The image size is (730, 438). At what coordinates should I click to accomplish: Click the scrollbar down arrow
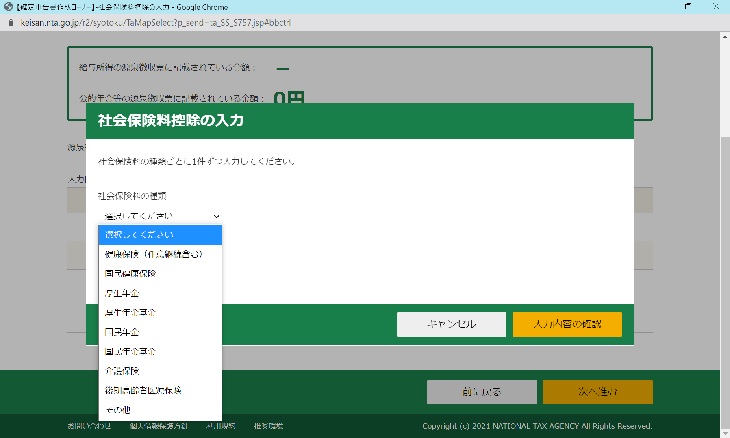(725, 433)
